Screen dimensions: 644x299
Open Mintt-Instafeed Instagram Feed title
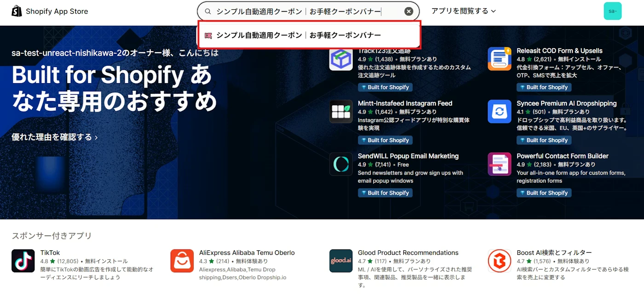click(405, 103)
